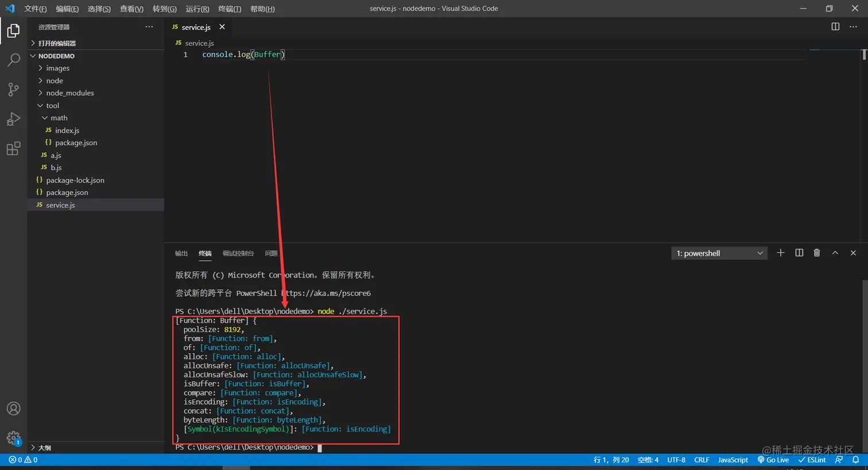Split the editor to the right
868x470 pixels.
pyautogui.click(x=835, y=27)
